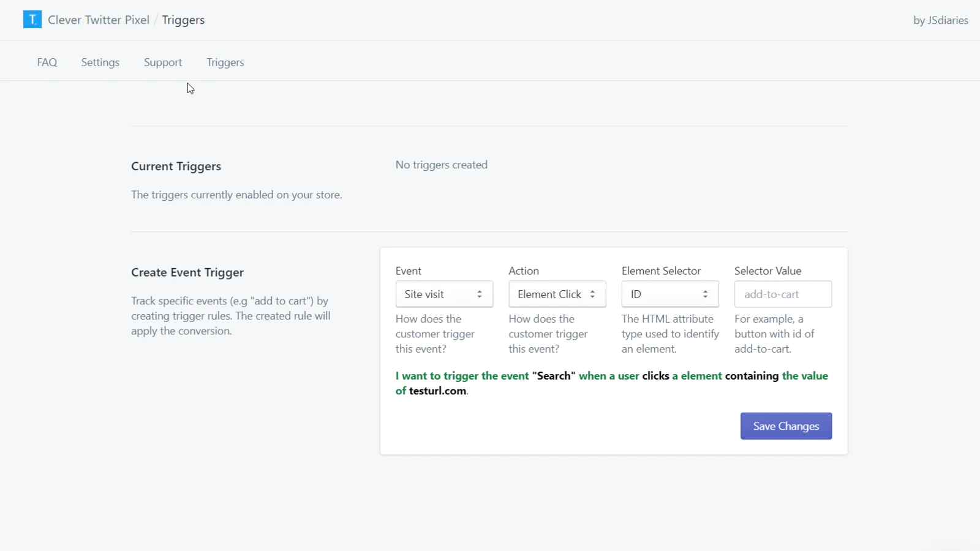980x551 pixels.
Task: Switch to the FAQ tab
Action: click(x=47, y=62)
